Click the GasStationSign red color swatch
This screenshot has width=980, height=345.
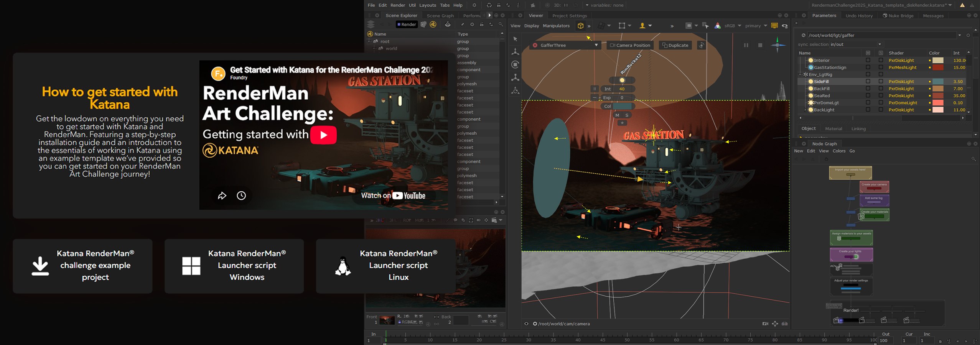pyautogui.click(x=938, y=67)
